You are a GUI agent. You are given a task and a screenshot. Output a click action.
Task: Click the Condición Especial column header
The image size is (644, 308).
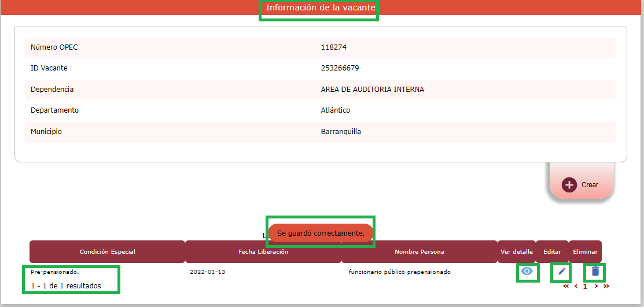click(x=107, y=252)
